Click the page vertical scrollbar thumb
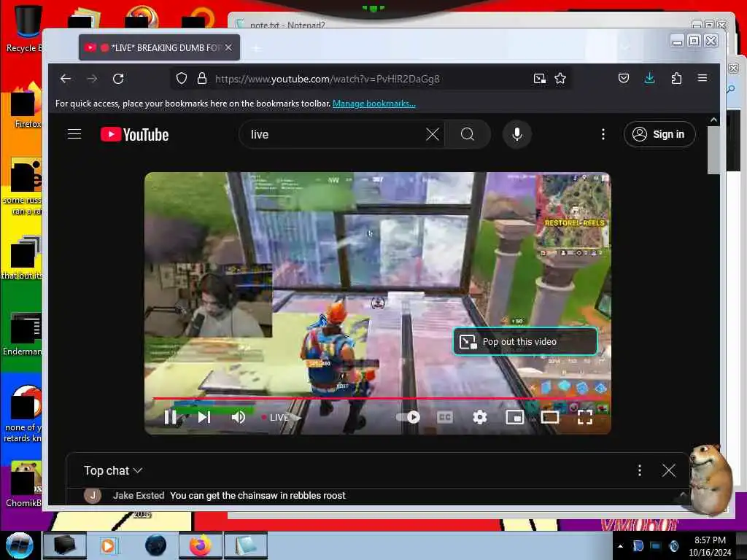Screen dimensions: 747x560 (x=713, y=150)
